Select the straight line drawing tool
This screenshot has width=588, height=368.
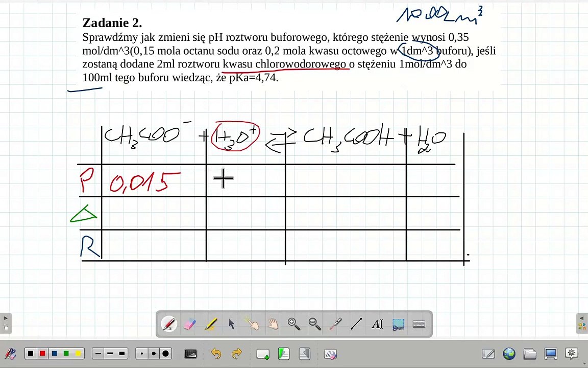click(356, 324)
